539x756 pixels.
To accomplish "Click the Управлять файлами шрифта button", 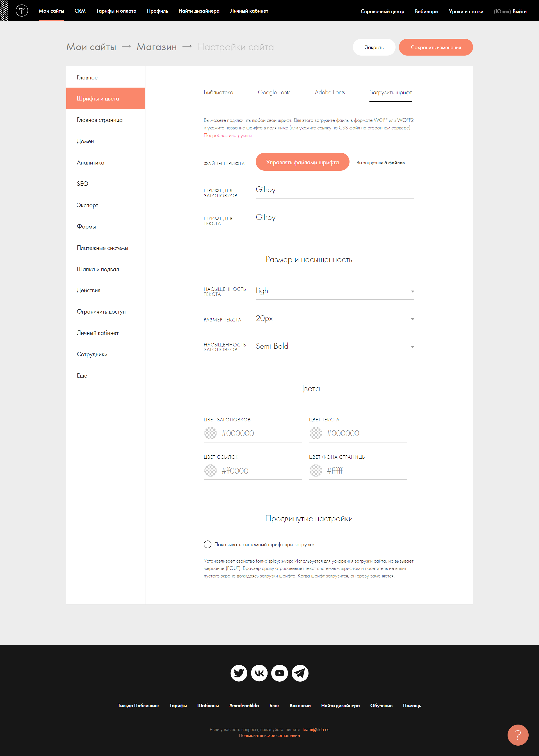I will coord(302,162).
